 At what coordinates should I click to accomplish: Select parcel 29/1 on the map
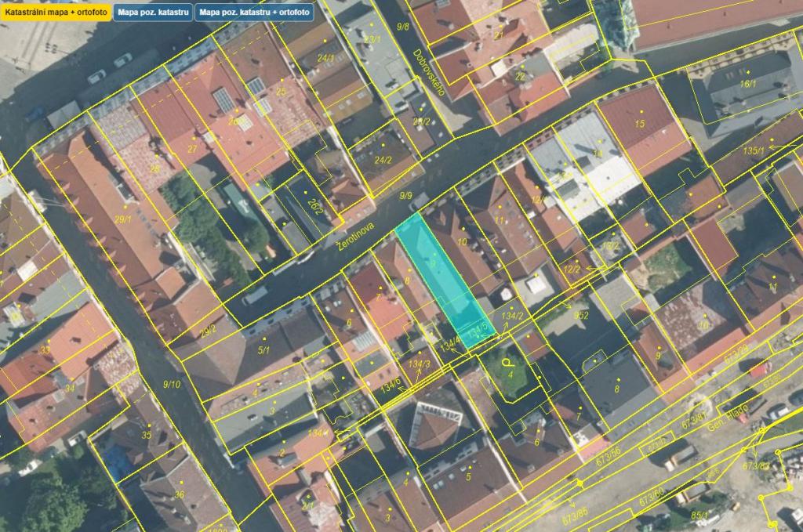coord(123,219)
